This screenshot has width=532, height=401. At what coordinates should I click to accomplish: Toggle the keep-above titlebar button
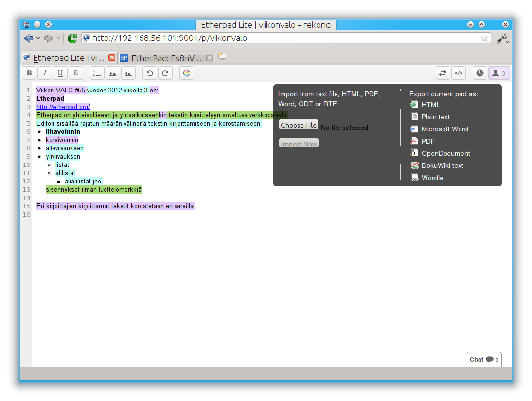[x=49, y=24]
